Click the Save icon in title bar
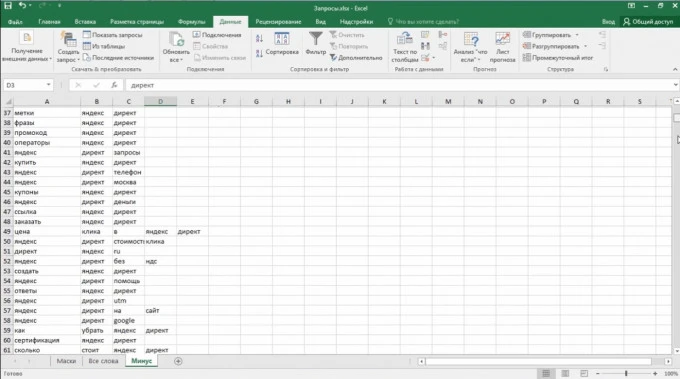680x379 pixels. (x=8, y=6)
